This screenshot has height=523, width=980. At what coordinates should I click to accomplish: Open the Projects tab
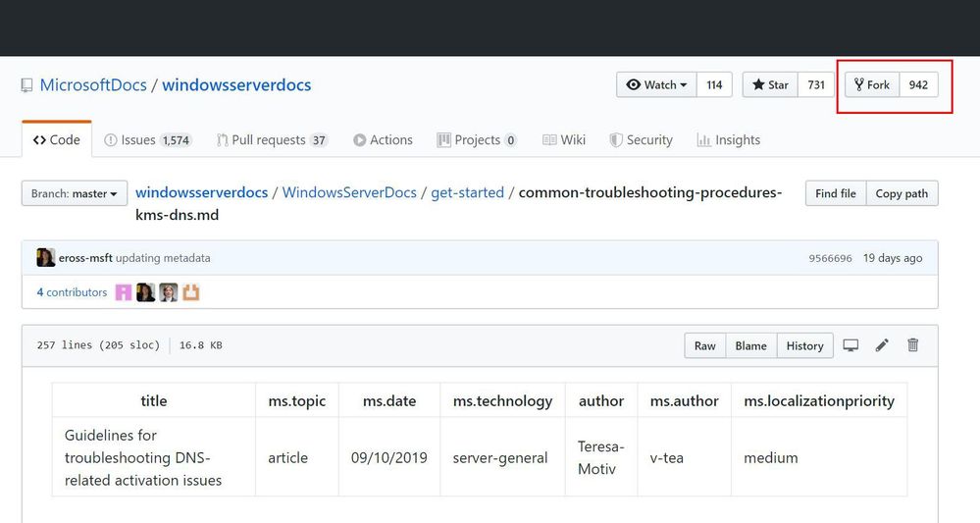(477, 140)
